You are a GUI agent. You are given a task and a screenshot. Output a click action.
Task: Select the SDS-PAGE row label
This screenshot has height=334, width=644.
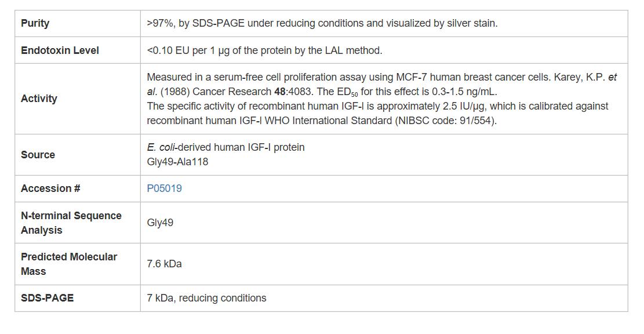47,298
